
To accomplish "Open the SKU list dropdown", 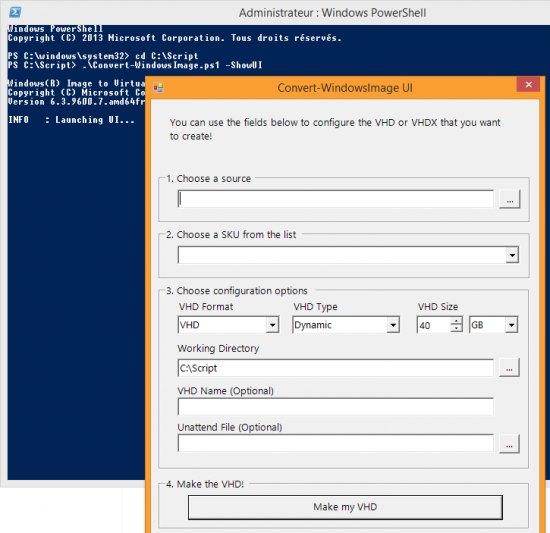I will tap(512, 255).
